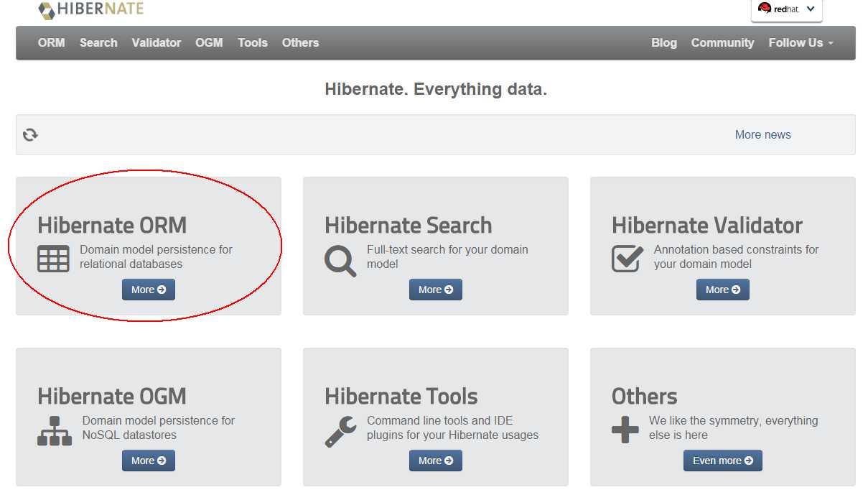Follow the More news link
This screenshot has height=495, width=868.
[762, 134]
